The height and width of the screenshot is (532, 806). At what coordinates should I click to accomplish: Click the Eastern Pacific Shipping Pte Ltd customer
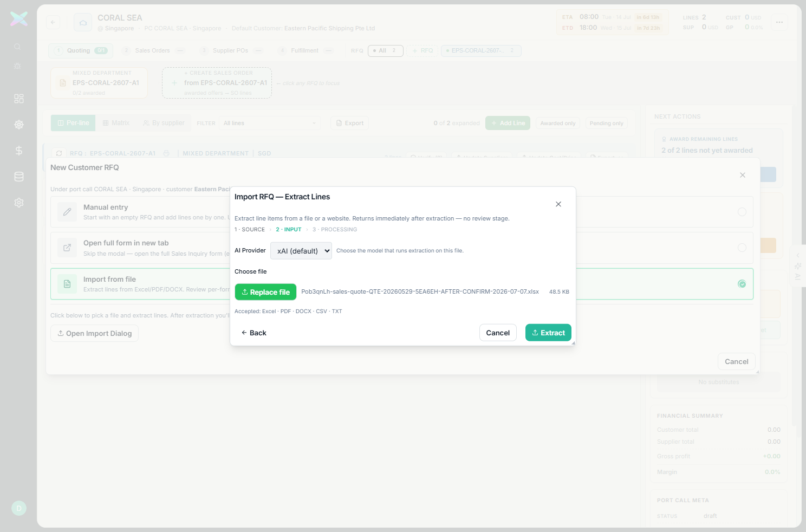point(329,28)
